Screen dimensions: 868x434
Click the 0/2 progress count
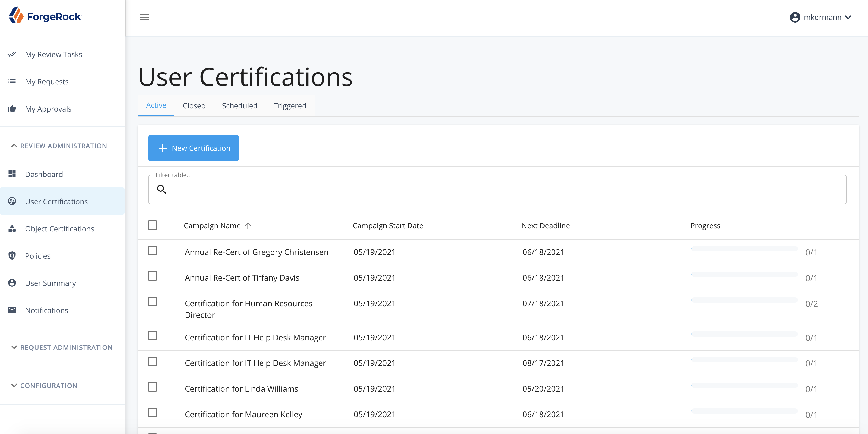click(811, 304)
